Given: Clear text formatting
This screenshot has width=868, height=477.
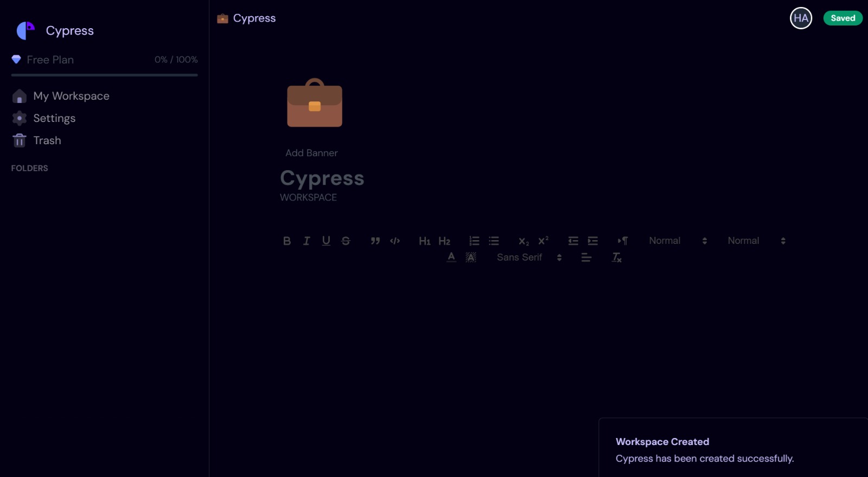Looking at the screenshot, I should pos(617,257).
